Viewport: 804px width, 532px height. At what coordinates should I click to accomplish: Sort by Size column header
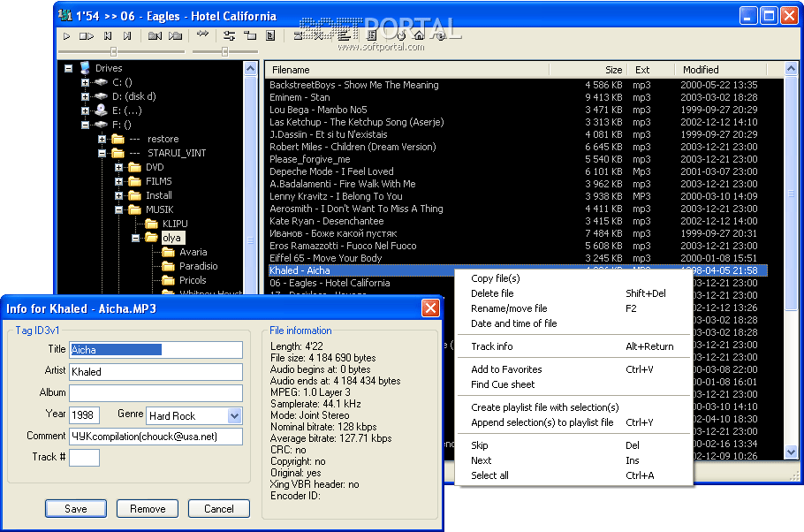pyautogui.click(x=588, y=70)
